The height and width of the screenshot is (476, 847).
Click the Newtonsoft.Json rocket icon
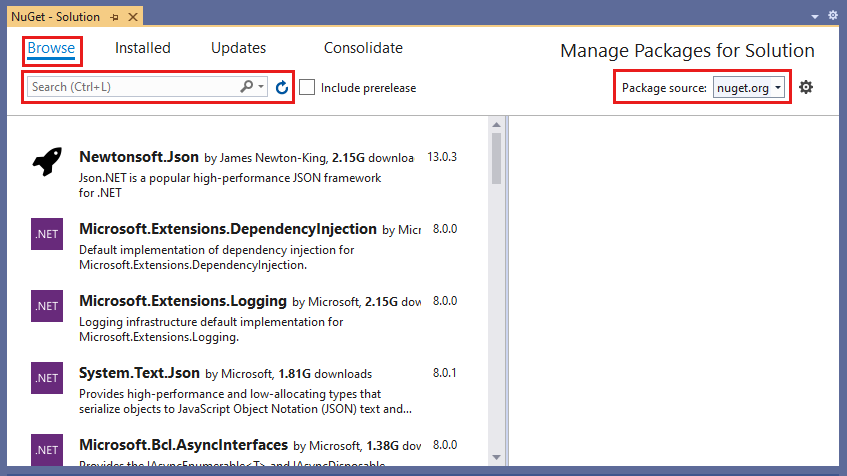coord(47,161)
